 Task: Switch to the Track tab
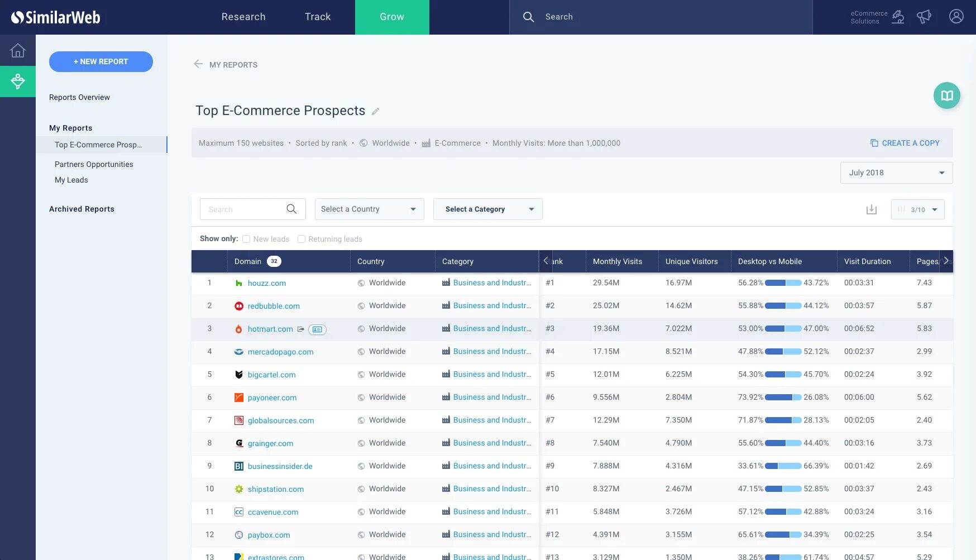click(318, 17)
